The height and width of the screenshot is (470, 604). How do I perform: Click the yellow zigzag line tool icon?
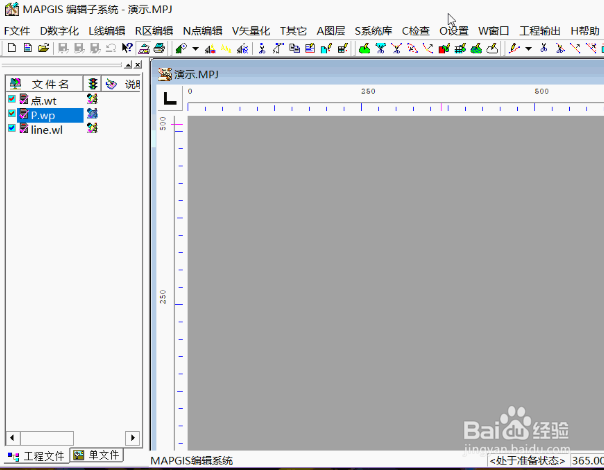click(x=226, y=49)
